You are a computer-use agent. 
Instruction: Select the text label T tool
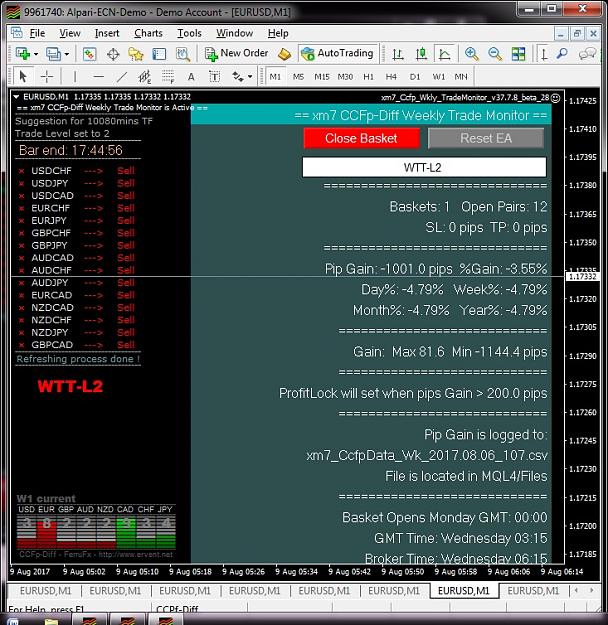[214, 77]
